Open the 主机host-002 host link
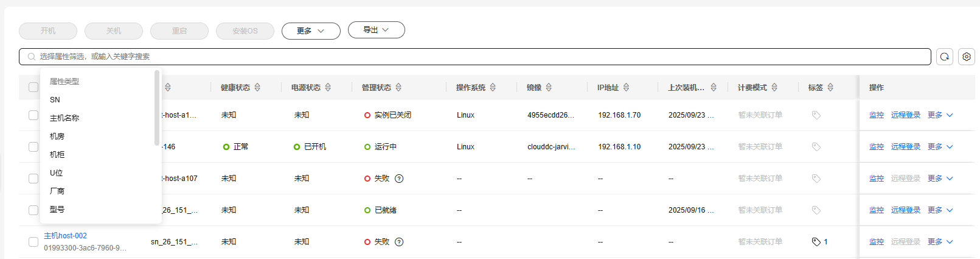 (65, 236)
